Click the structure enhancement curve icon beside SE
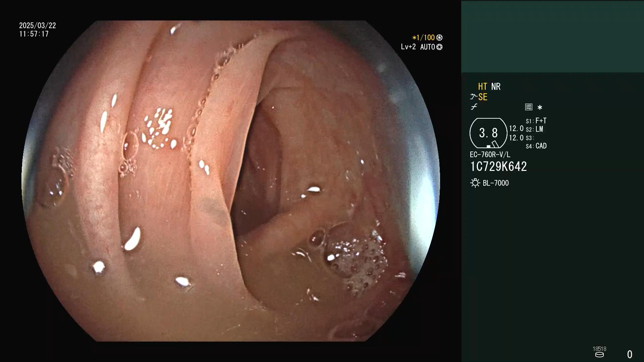Screen dimensions: 644x362 pos(474,97)
